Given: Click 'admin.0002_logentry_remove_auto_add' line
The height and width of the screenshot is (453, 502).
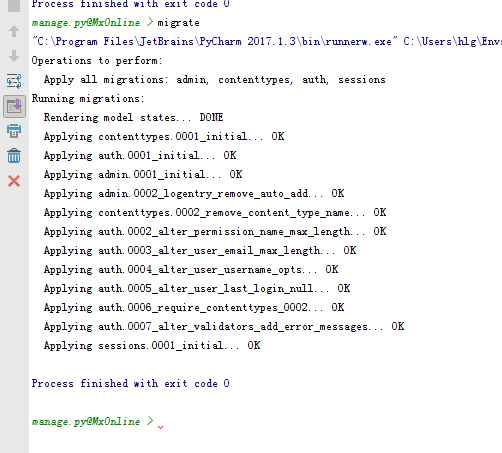Looking at the screenshot, I should pyautogui.click(x=194, y=194).
